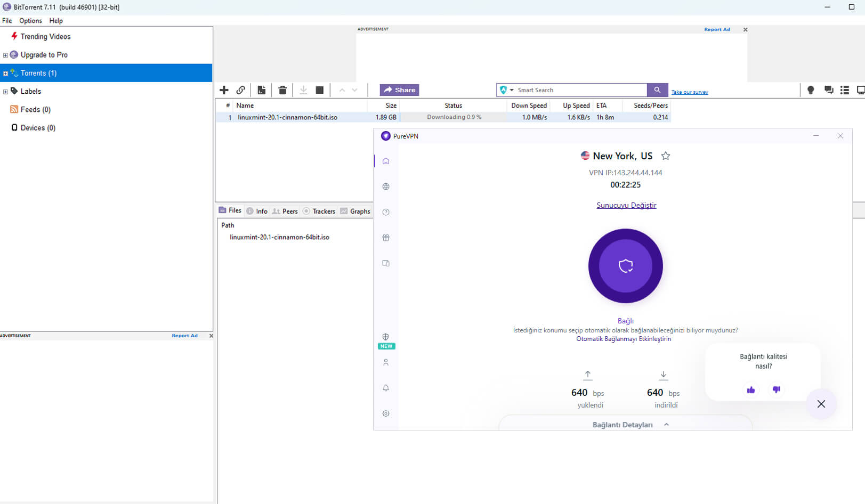Favorite New York, US with star icon
Screen dimensions: 865x504
(x=665, y=156)
